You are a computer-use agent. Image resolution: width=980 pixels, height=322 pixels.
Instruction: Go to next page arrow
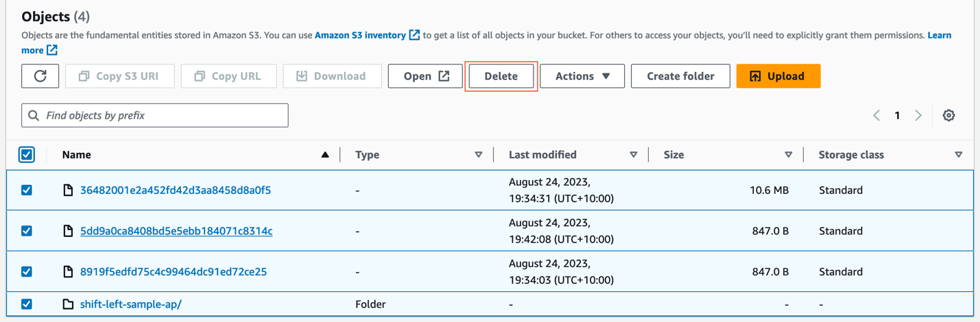pos(918,115)
